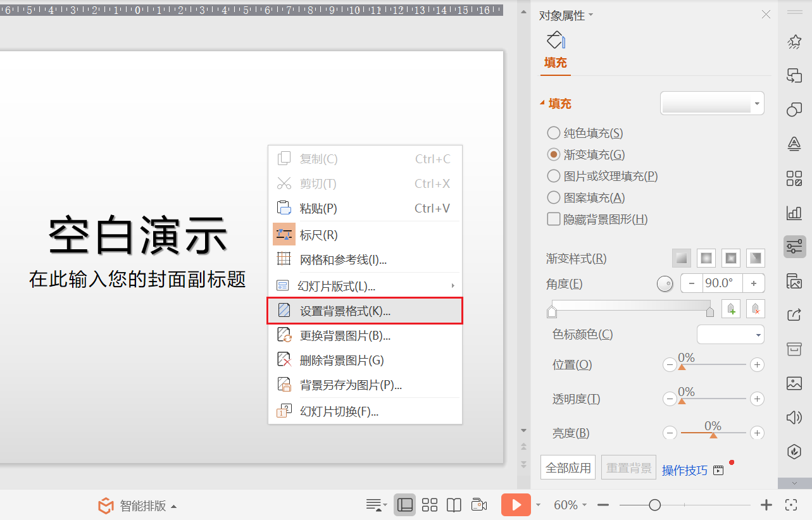Expand the 幻灯片版式 submenu arrow
This screenshot has width=812, height=520.
(x=453, y=285)
